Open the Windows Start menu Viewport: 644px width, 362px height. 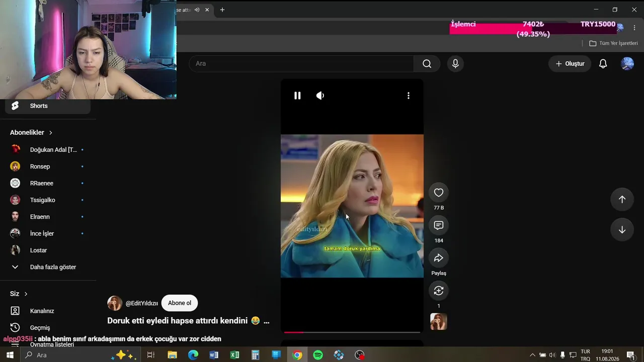pos(10,355)
